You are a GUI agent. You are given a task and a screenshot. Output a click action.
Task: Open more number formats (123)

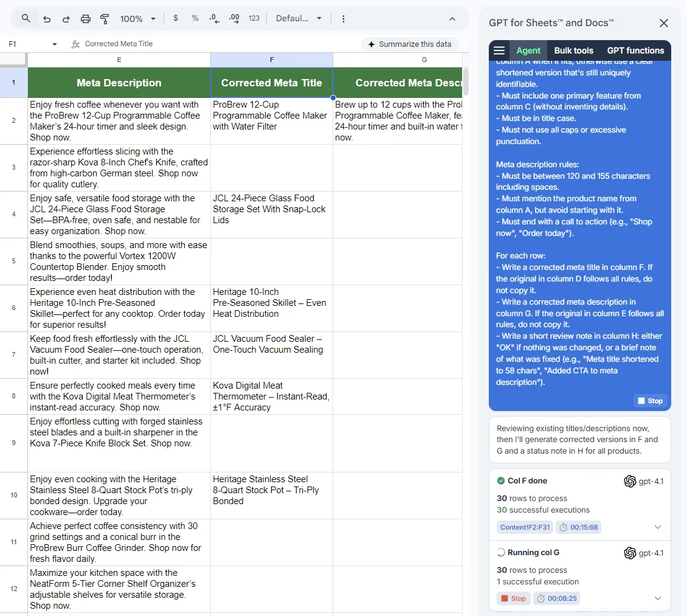tap(254, 19)
